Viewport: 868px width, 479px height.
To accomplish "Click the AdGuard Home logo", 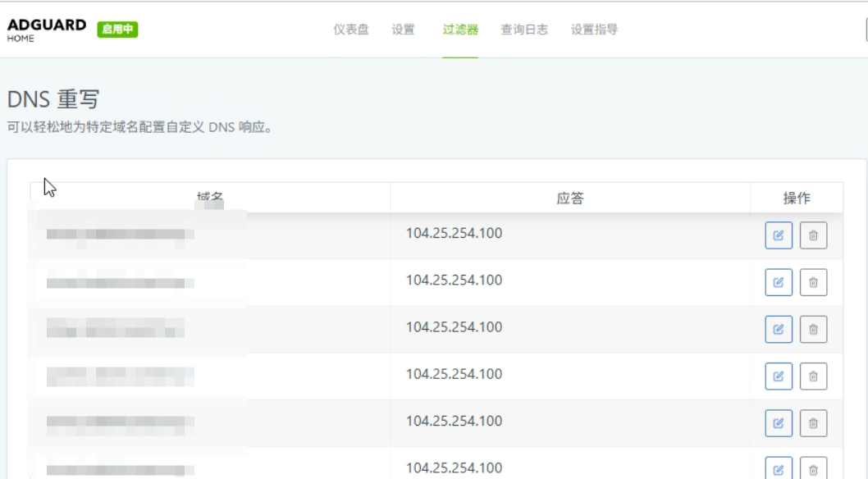I will [x=47, y=29].
